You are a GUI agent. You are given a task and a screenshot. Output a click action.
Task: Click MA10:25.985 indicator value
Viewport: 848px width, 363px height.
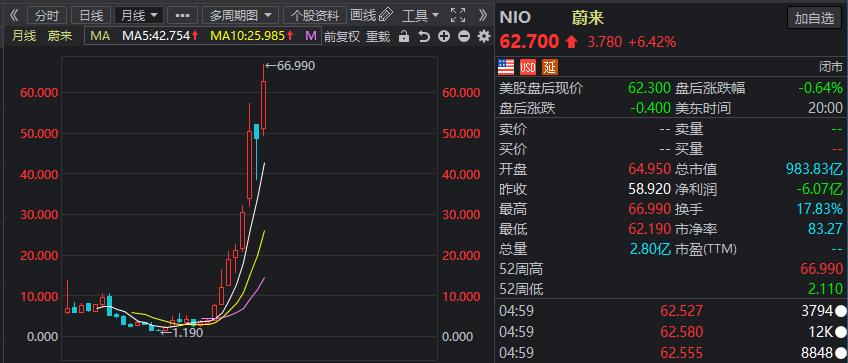coord(251,36)
